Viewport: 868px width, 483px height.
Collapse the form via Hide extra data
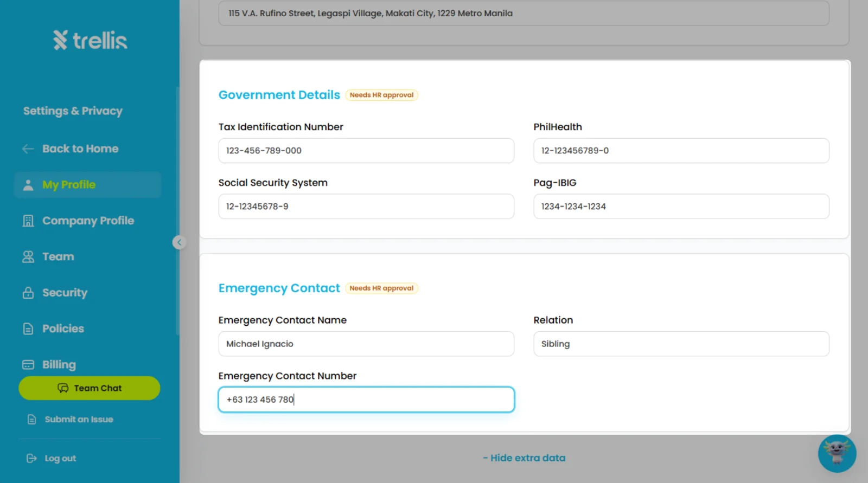point(524,458)
